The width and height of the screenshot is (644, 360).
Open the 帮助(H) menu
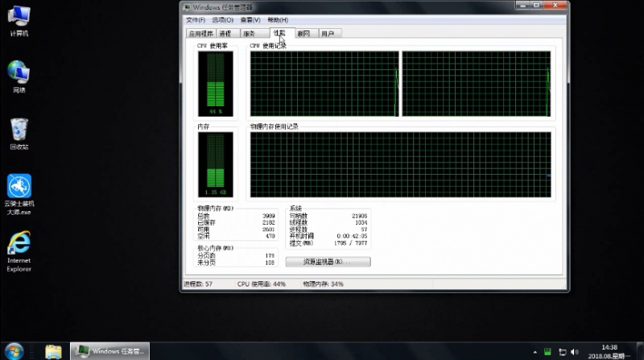click(278, 19)
